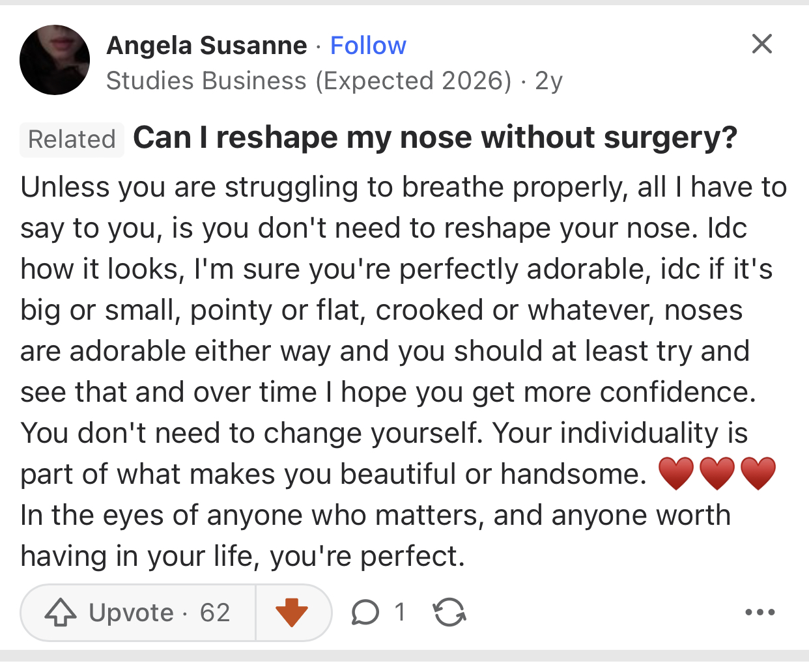This screenshot has height=672, width=809.
Task: Open Angela Susanne's profile name
Action: click(x=206, y=46)
